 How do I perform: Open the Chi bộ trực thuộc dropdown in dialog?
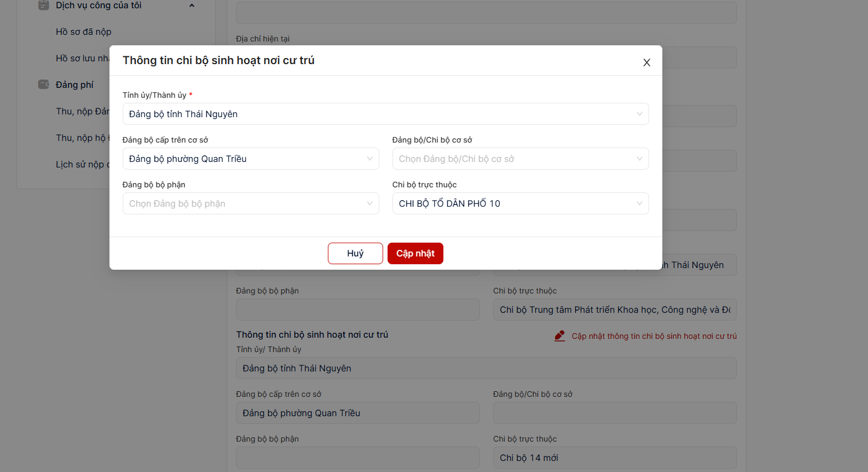(x=520, y=203)
